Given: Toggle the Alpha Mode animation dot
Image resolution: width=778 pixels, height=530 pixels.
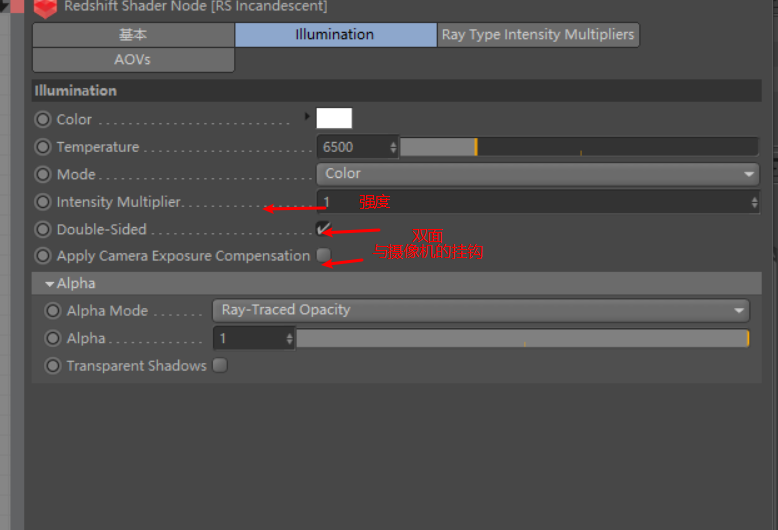Looking at the screenshot, I should [x=53, y=311].
